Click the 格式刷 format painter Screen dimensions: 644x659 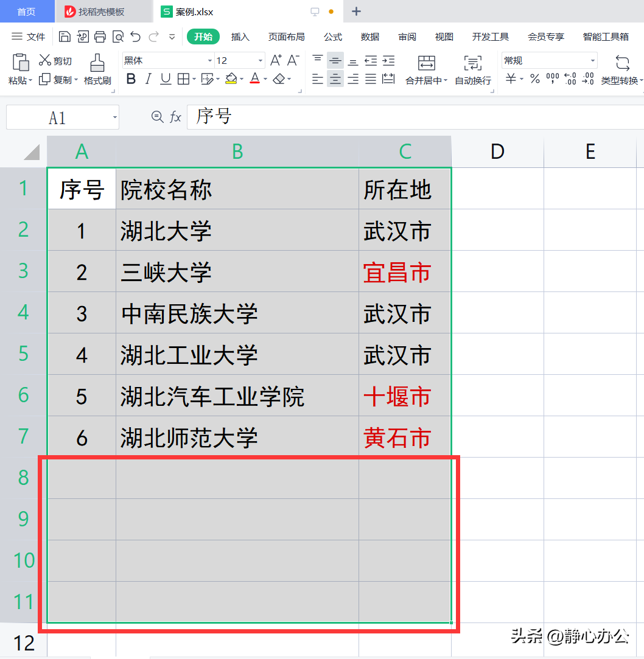click(97, 69)
